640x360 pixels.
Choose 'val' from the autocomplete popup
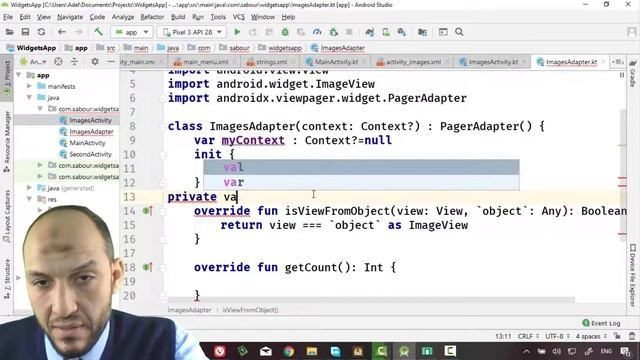(x=361, y=167)
